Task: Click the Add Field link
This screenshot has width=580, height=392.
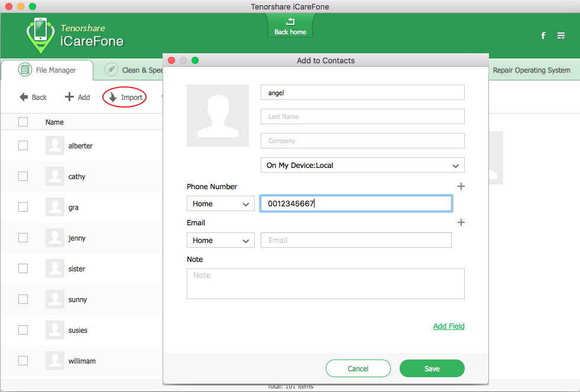Action: (449, 326)
